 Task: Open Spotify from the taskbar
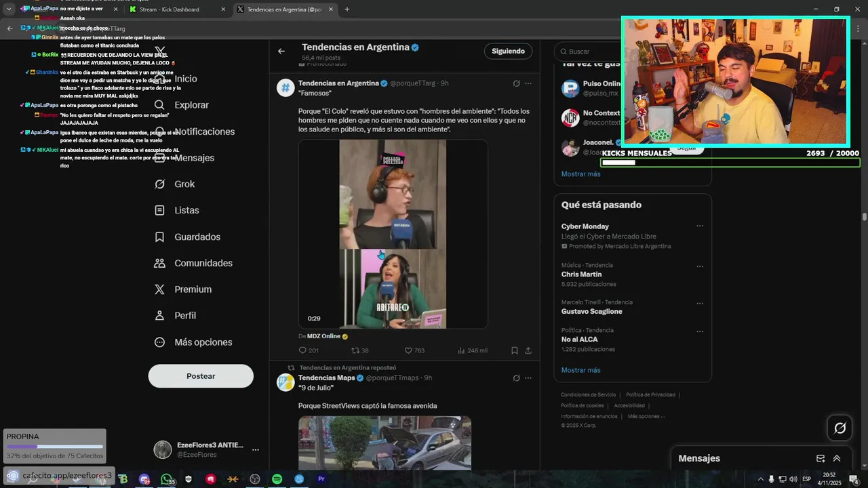tap(277, 479)
